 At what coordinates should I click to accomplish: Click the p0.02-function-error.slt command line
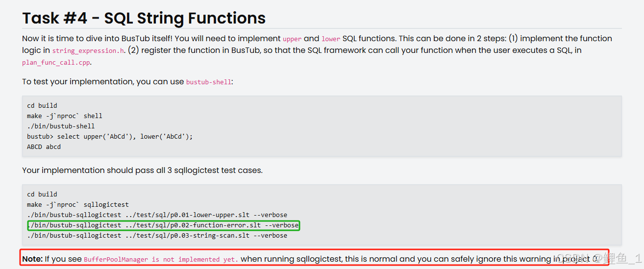pos(163,225)
